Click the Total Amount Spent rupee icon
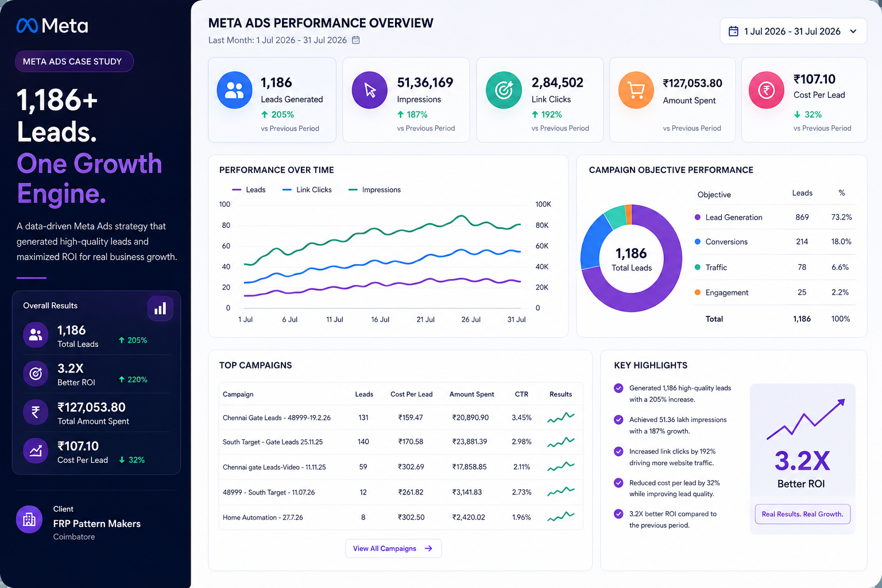Image resolution: width=882 pixels, height=588 pixels. click(x=36, y=412)
